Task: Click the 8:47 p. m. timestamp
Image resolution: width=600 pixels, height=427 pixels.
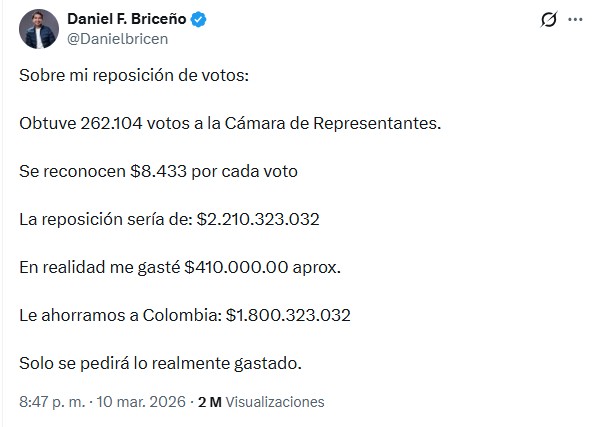Action: point(51,402)
